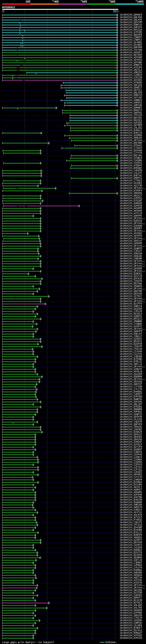Open the UniRef100_Q9LH76 hit label

pos(131,20)
